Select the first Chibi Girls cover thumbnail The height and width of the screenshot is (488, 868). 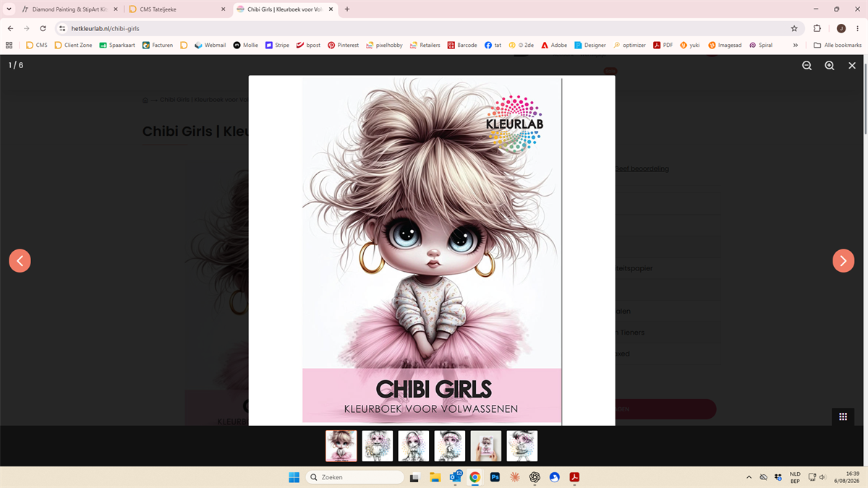click(x=341, y=446)
